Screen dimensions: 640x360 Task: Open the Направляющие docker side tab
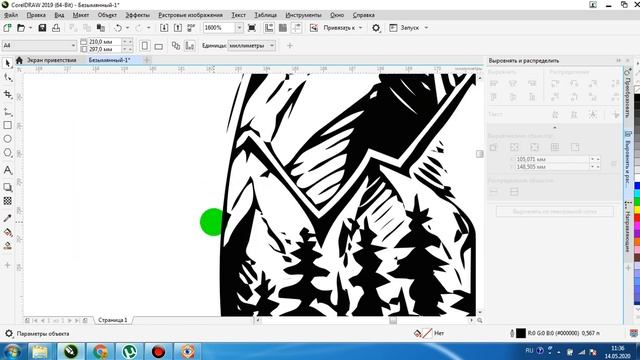627,227
